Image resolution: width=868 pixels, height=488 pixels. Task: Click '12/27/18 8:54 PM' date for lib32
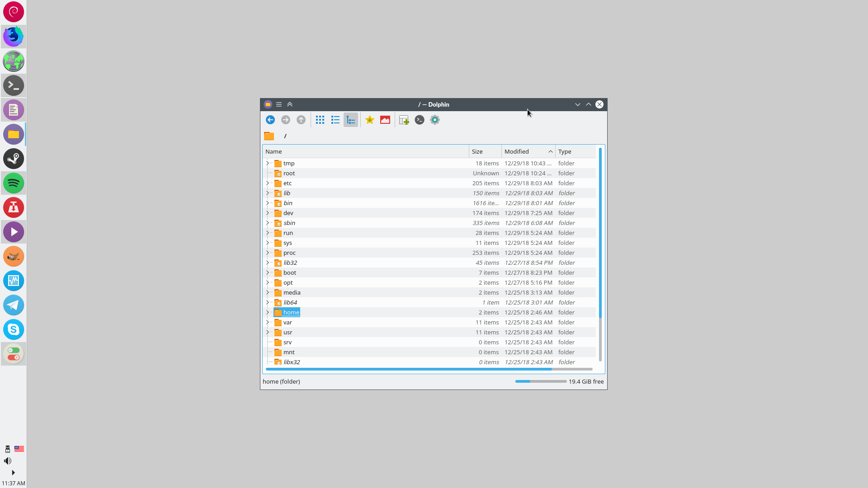click(528, 263)
